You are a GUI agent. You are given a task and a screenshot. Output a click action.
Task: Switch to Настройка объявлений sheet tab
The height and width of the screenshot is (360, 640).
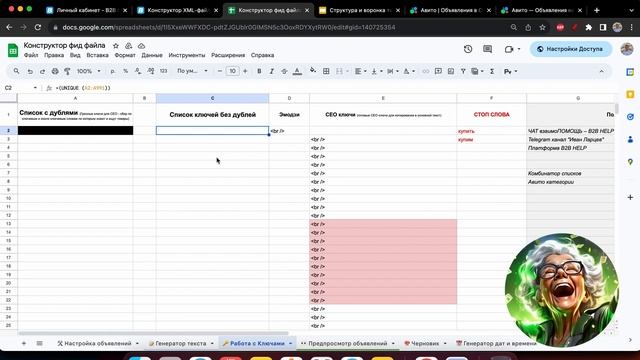pyautogui.click(x=98, y=343)
